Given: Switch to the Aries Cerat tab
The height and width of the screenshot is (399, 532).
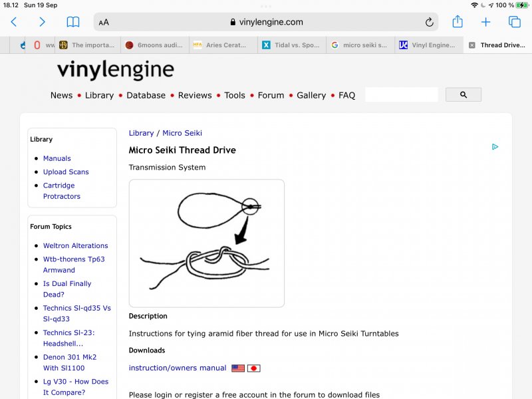Looking at the screenshot, I should (x=223, y=45).
